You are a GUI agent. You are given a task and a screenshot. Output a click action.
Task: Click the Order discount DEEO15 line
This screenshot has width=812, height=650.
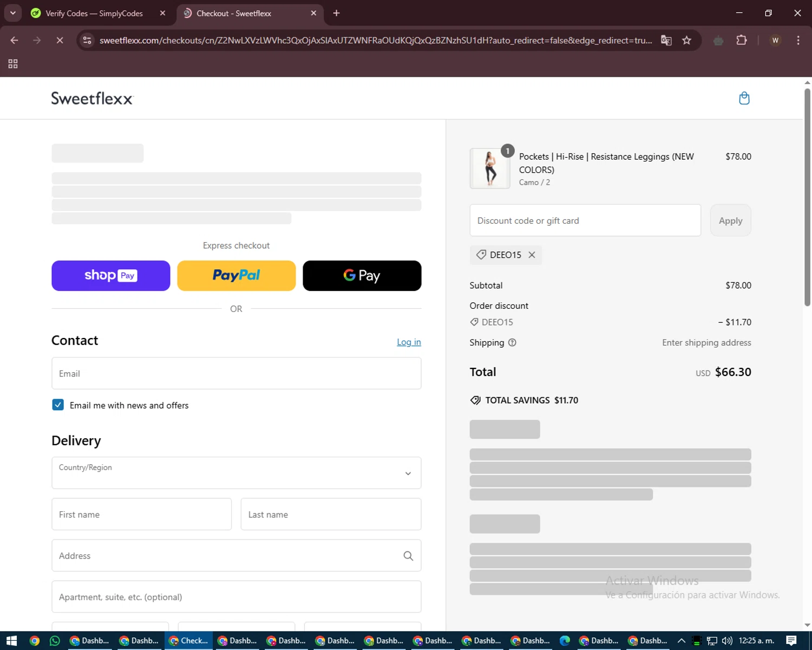(x=610, y=322)
